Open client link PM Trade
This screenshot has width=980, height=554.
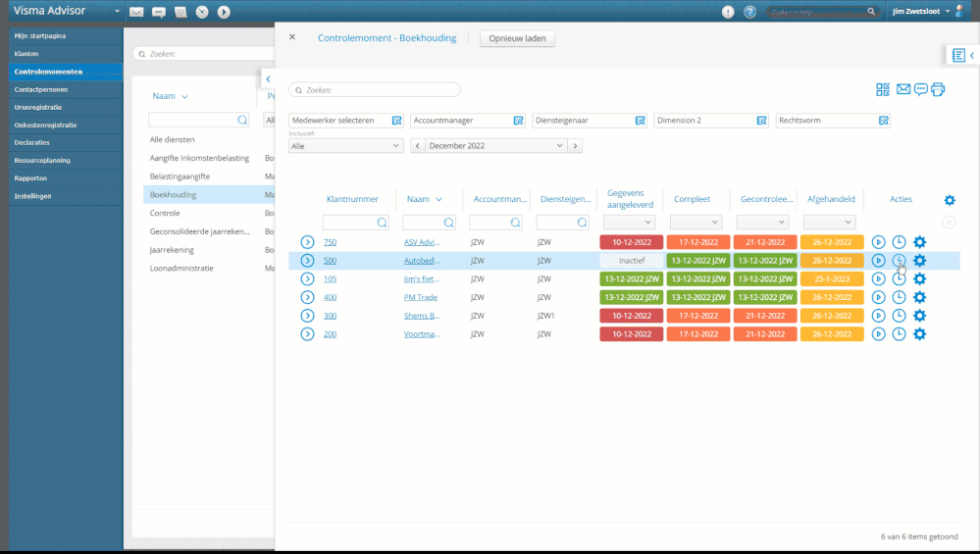(x=421, y=297)
